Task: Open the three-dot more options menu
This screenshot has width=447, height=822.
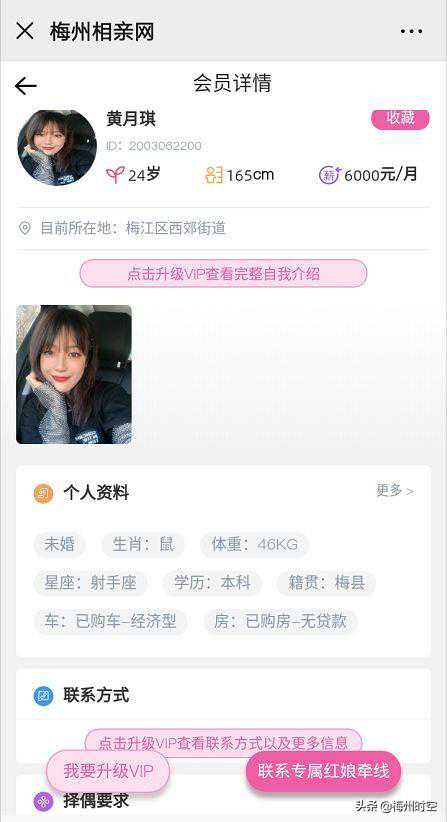Action: click(411, 31)
